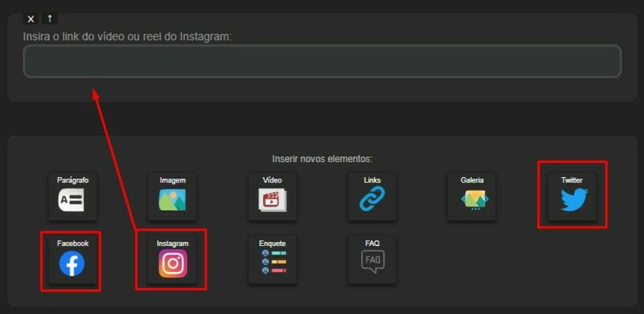Select the "Galeria" tile label
This screenshot has width=644, height=314.
pos(472,180)
